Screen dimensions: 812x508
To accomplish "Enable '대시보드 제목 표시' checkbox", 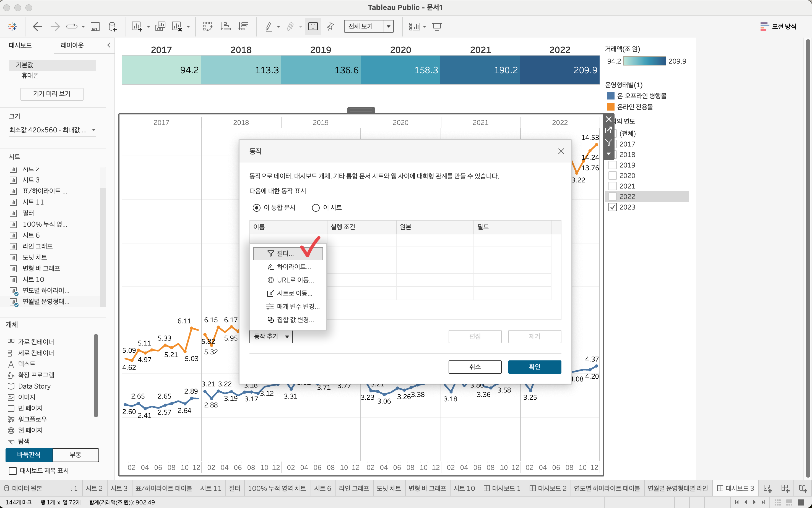I will coord(13,471).
